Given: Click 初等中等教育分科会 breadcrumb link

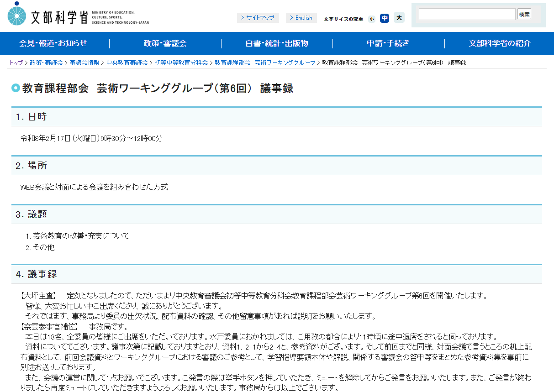Looking at the screenshot, I should (181, 63).
